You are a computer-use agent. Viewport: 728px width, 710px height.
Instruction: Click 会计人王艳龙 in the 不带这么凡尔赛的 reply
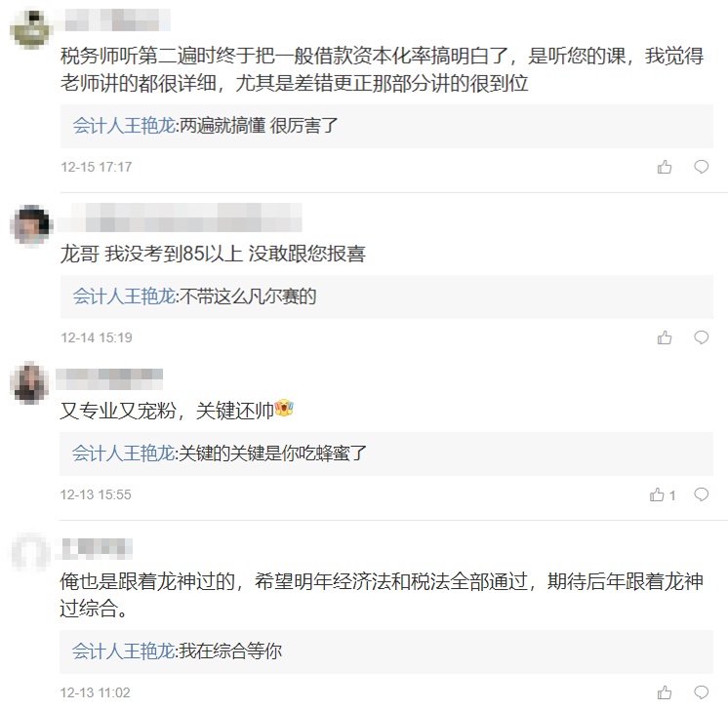point(124,296)
